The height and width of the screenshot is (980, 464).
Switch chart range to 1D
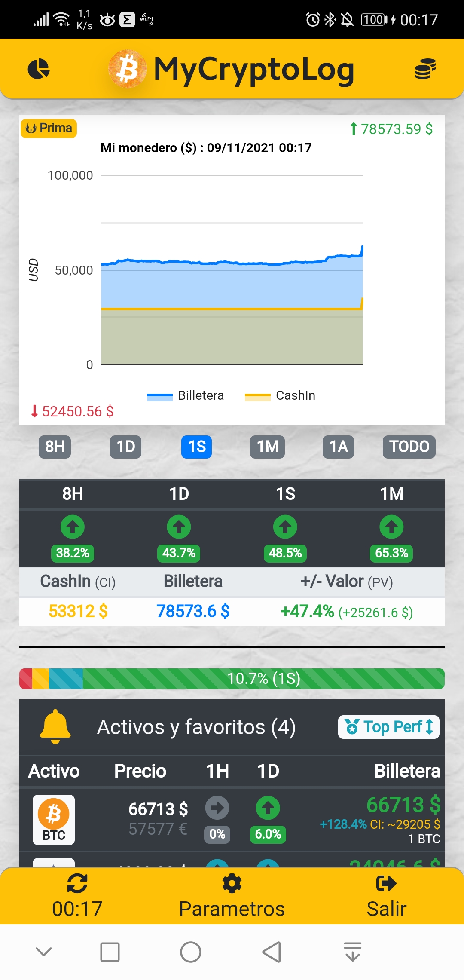[x=126, y=447]
